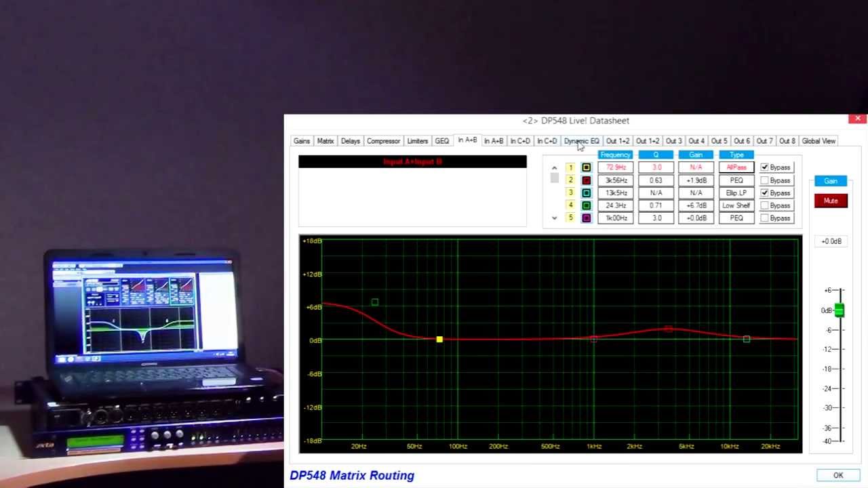Click band number 1 label
The height and width of the screenshot is (488, 868).
click(x=570, y=167)
